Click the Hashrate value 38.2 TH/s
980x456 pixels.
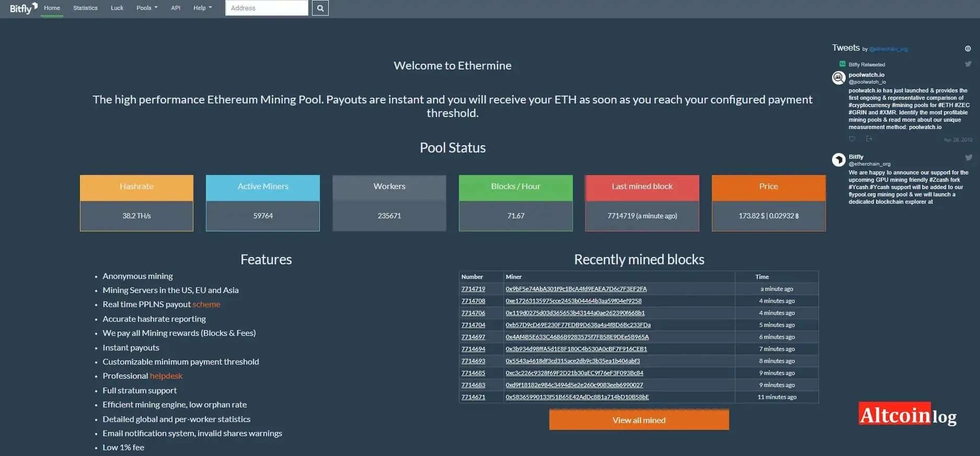(x=136, y=216)
